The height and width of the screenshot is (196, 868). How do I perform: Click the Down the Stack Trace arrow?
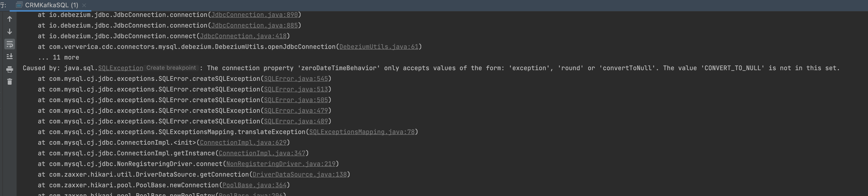(9, 32)
